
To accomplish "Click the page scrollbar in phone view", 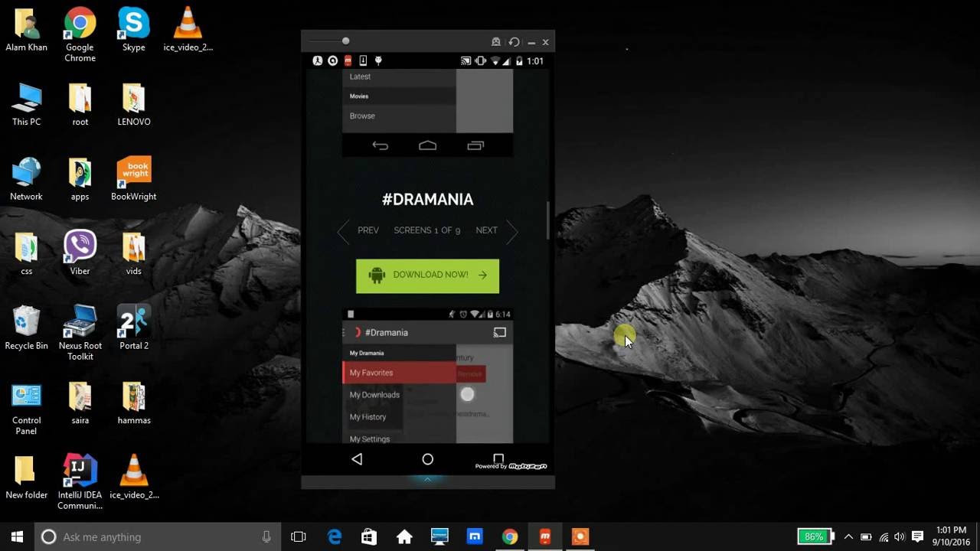I will pyautogui.click(x=547, y=220).
